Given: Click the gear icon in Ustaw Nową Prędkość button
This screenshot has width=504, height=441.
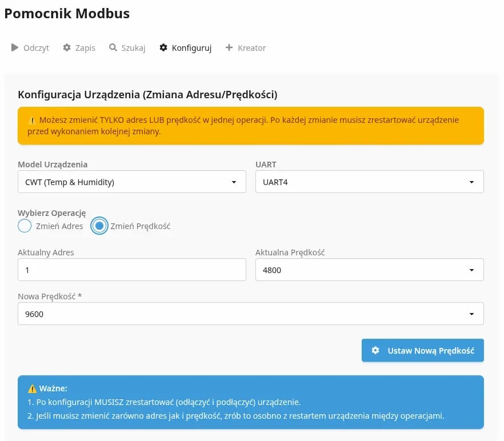Looking at the screenshot, I should coord(375,351).
